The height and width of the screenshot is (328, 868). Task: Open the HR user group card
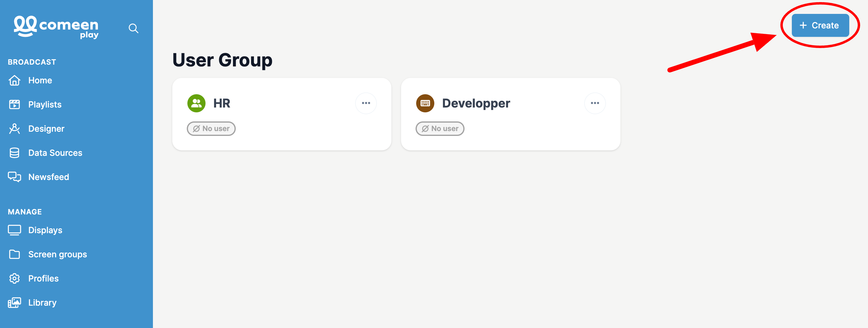click(282, 114)
